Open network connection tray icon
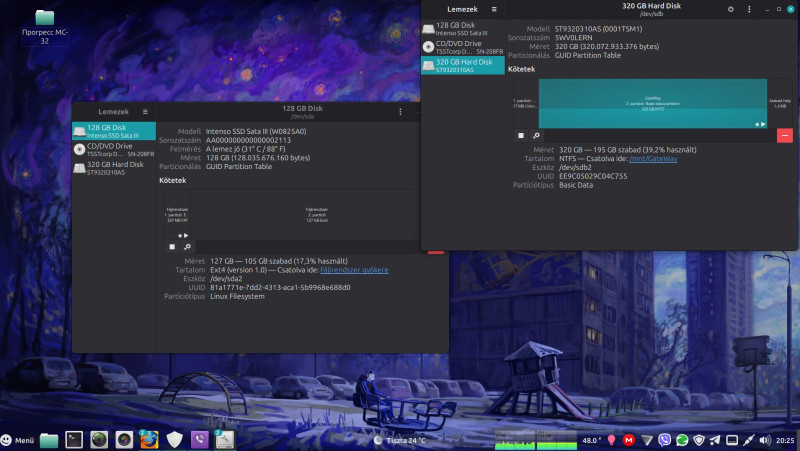 (749, 440)
